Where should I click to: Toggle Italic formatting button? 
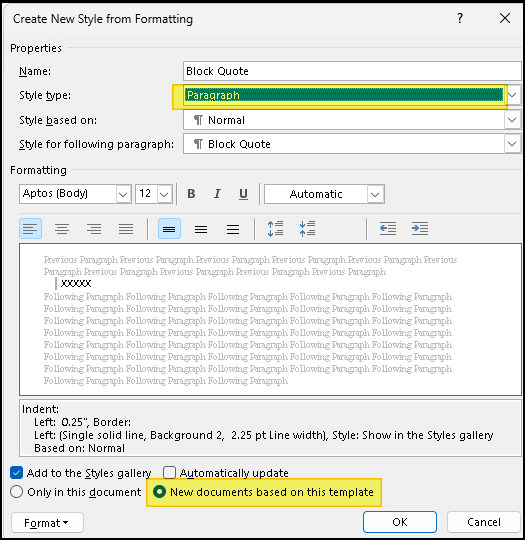[x=217, y=194]
